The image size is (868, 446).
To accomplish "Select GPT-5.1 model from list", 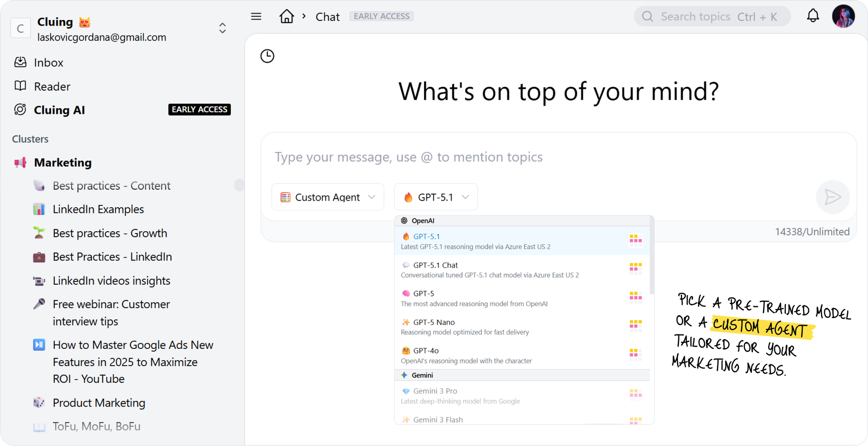I will tap(522, 241).
